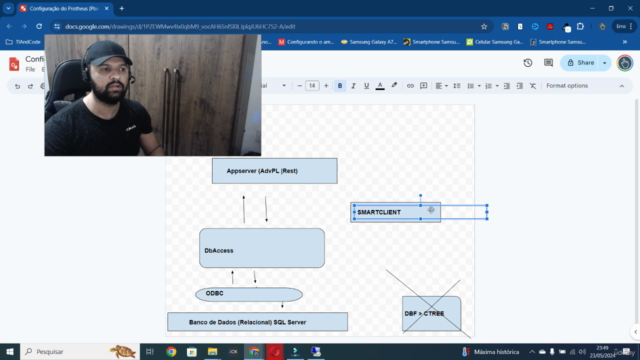Viewport: 640px width, 360px height.
Task: Open the File menu
Action: [30, 69]
